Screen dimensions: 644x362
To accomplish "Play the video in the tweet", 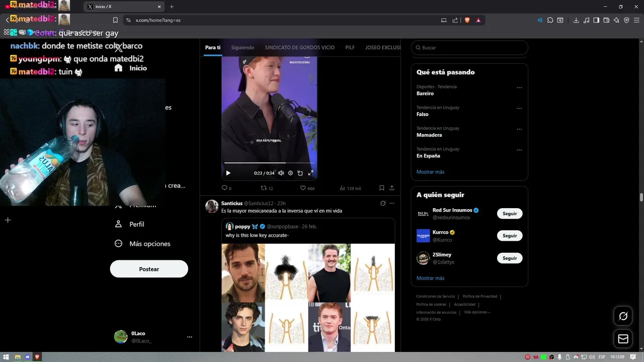I will tap(228, 173).
